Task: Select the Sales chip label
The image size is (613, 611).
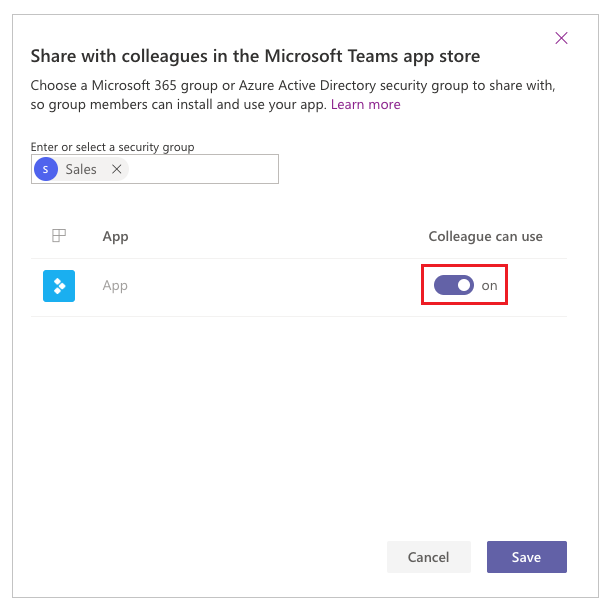Action: point(81,169)
